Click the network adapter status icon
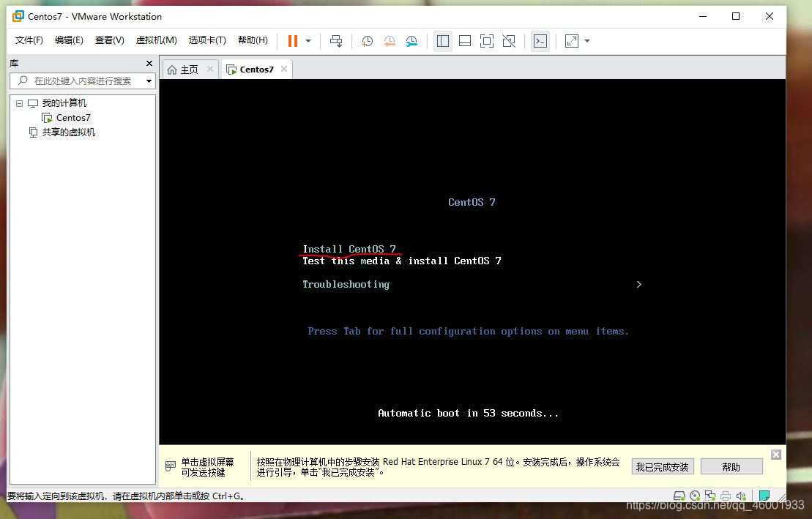This screenshot has width=812, height=519. [710, 496]
